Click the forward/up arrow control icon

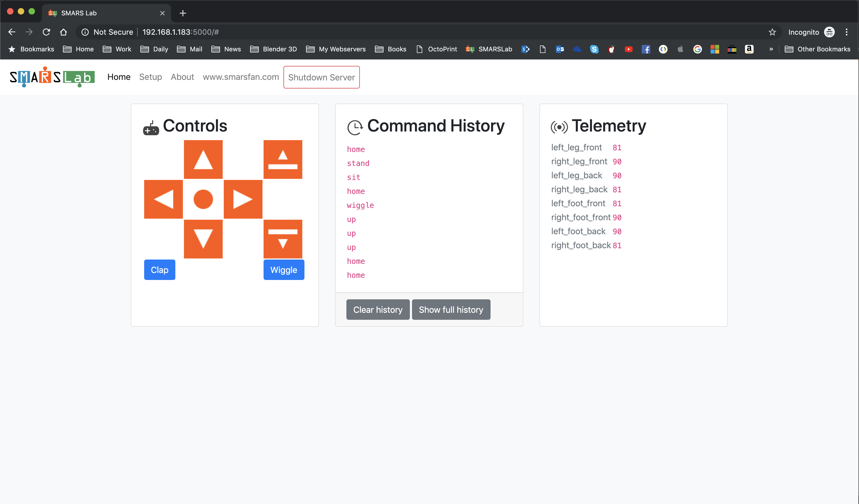[x=203, y=159]
